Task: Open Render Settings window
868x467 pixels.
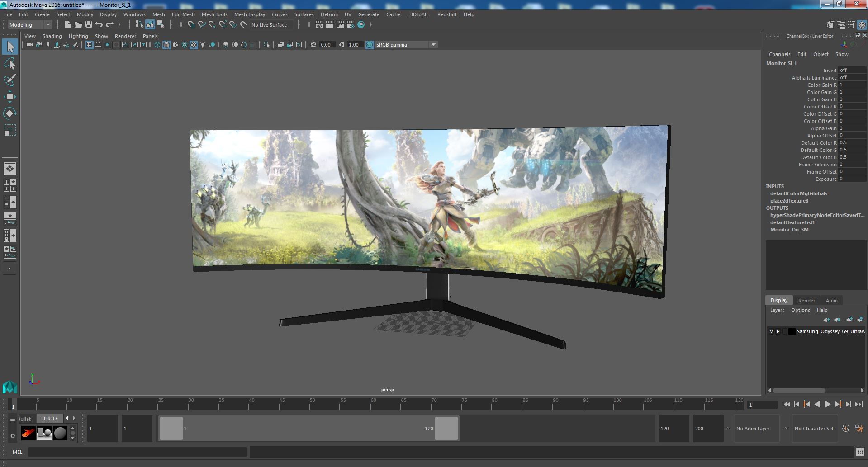Action: tap(351, 25)
